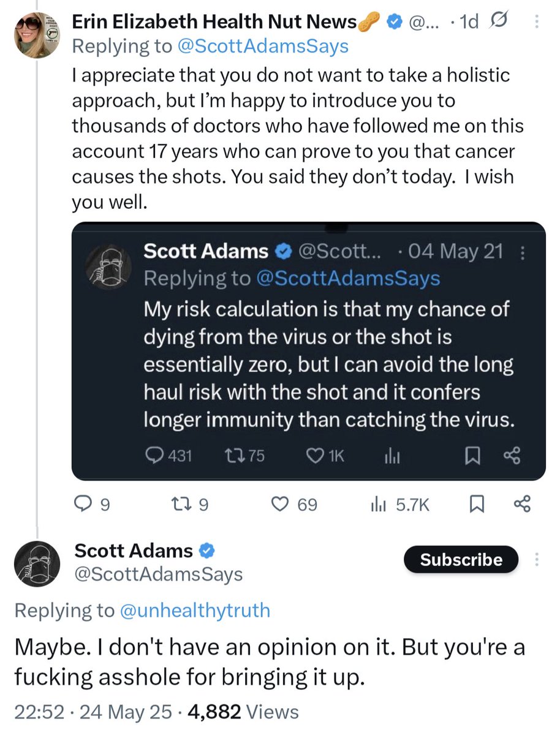The width and height of the screenshot is (560, 735).
Task: Open more options on quoted tweet
Action: point(522,252)
